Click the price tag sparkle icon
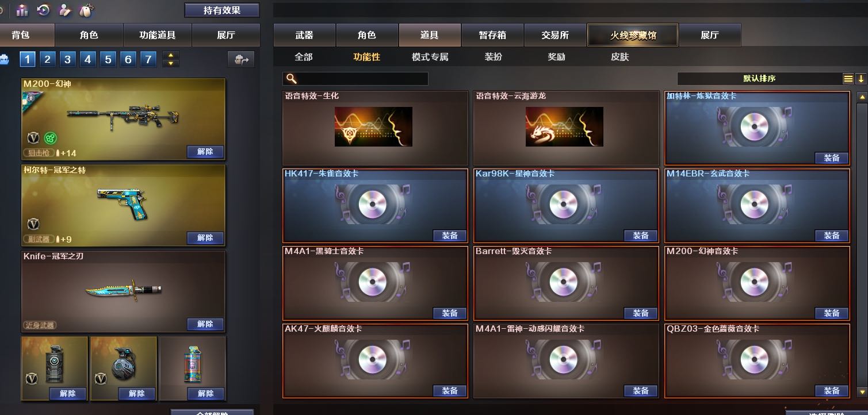868x415 pixels. pyautogui.click(x=86, y=10)
